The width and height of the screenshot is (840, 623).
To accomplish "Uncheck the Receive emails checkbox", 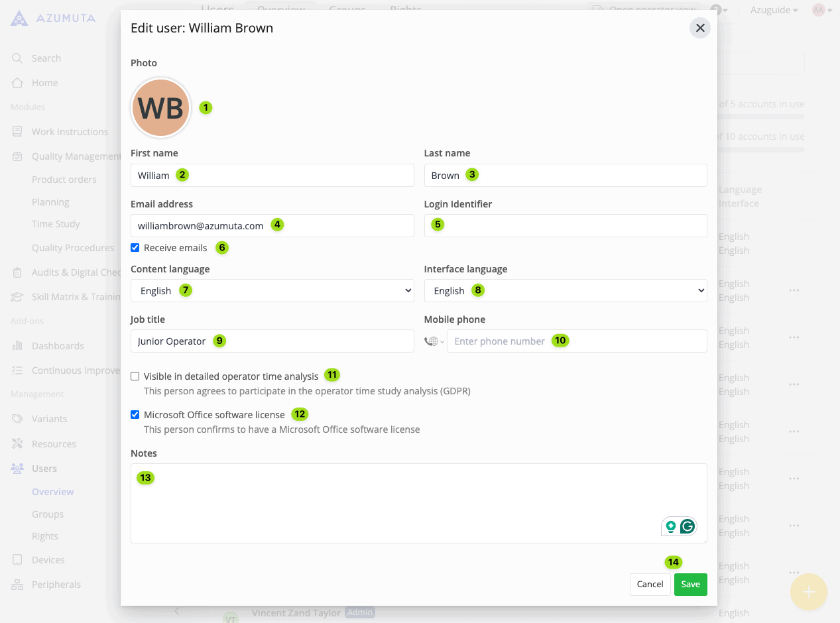I will 135,248.
